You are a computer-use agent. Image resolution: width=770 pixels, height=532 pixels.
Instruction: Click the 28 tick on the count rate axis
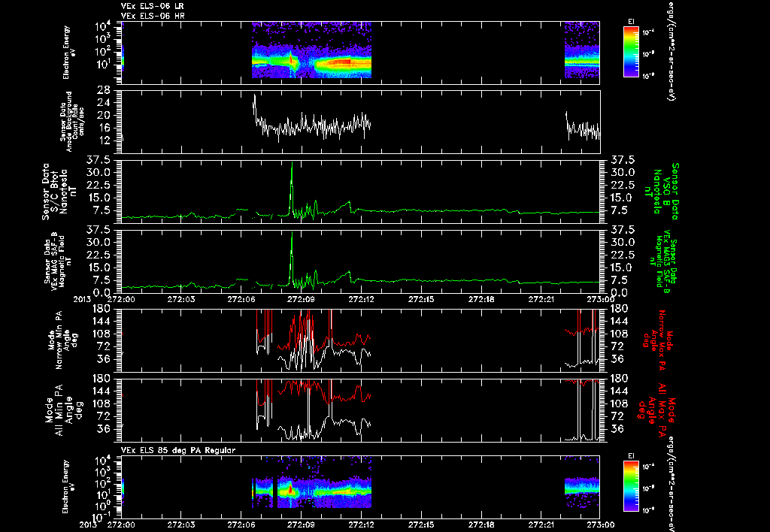click(x=103, y=90)
